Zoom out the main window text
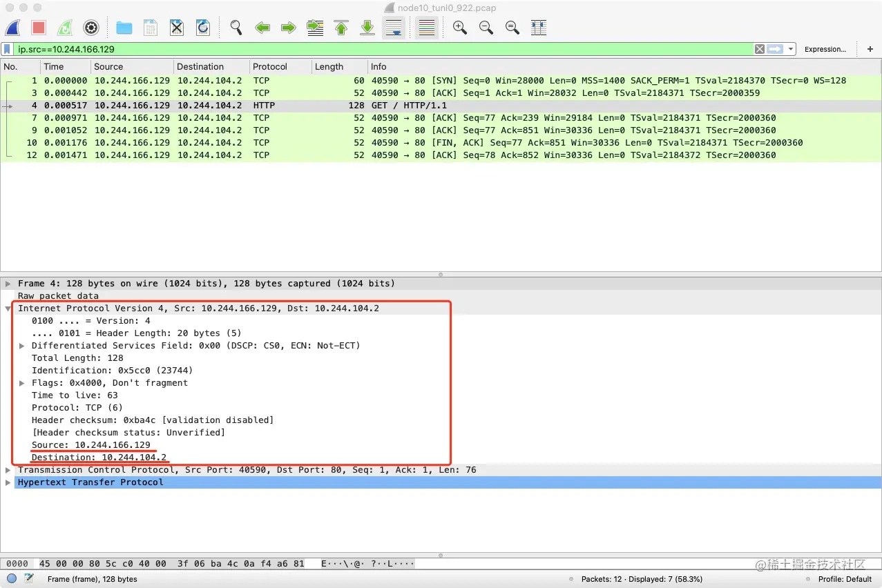Image resolution: width=882 pixels, height=588 pixels. click(x=486, y=28)
